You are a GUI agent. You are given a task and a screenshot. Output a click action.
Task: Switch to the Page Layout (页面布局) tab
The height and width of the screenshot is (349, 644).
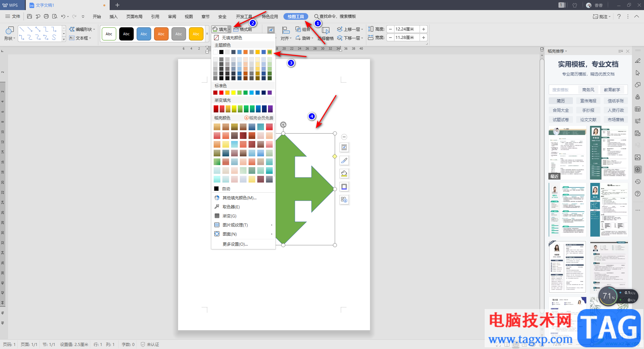tap(135, 16)
